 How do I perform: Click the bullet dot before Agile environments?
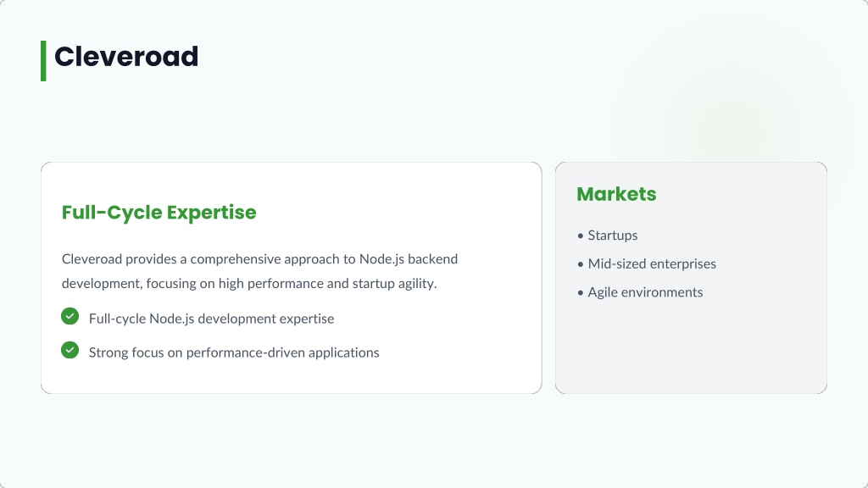coord(581,292)
